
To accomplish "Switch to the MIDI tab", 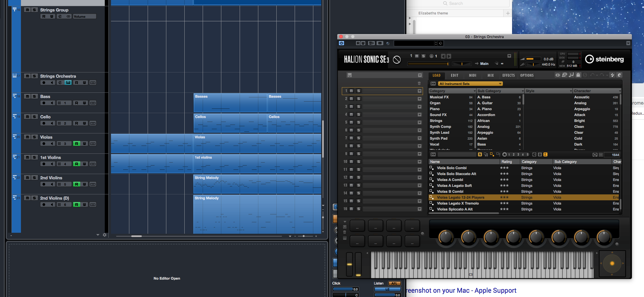I will pyautogui.click(x=472, y=75).
